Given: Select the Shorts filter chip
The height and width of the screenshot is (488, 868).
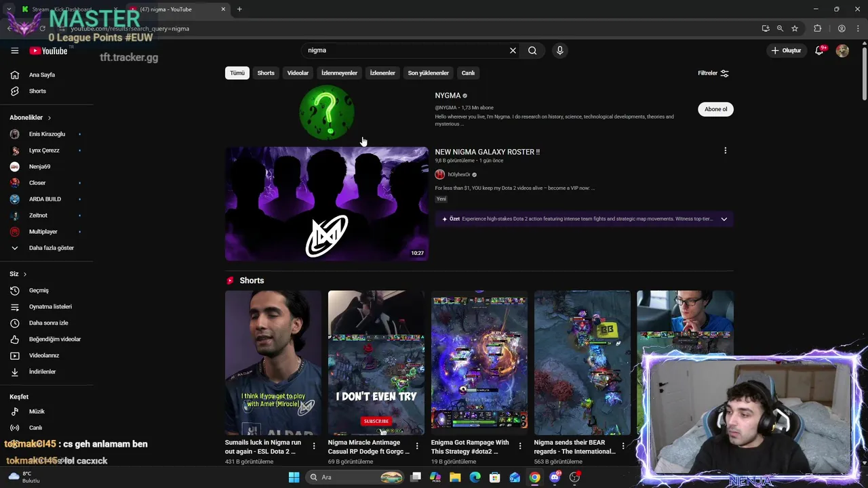Looking at the screenshot, I should (266, 73).
